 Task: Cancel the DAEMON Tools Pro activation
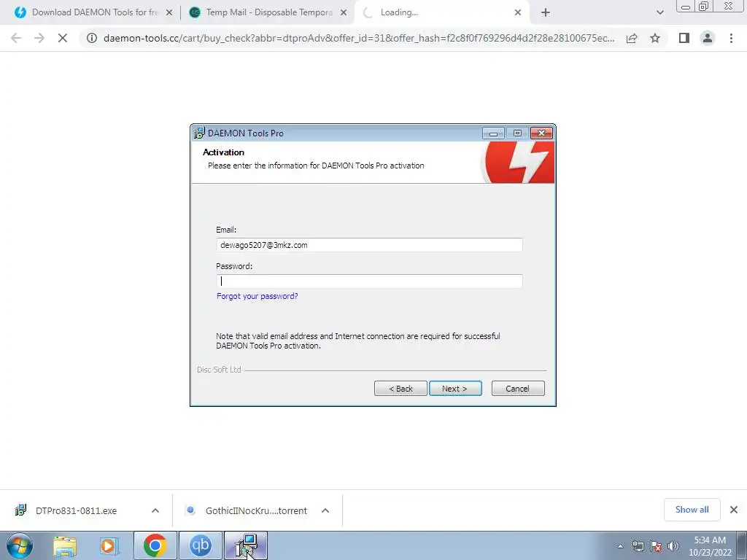[x=517, y=389]
